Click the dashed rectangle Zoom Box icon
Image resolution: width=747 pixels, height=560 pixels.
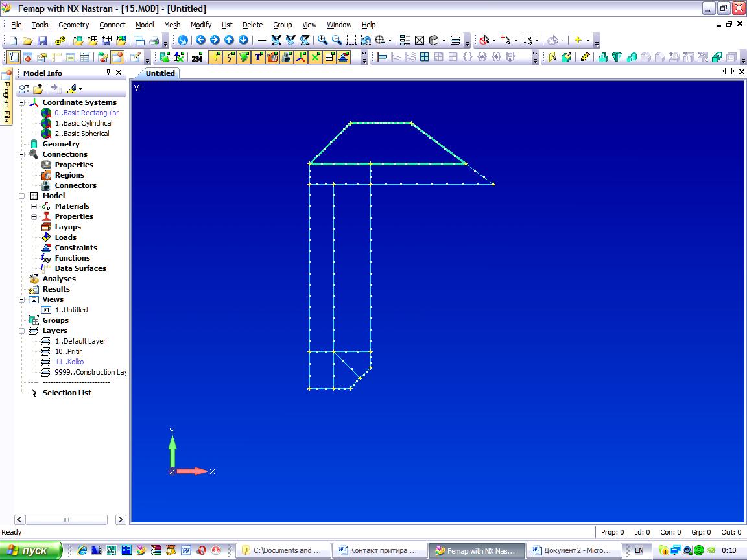tap(351, 40)
